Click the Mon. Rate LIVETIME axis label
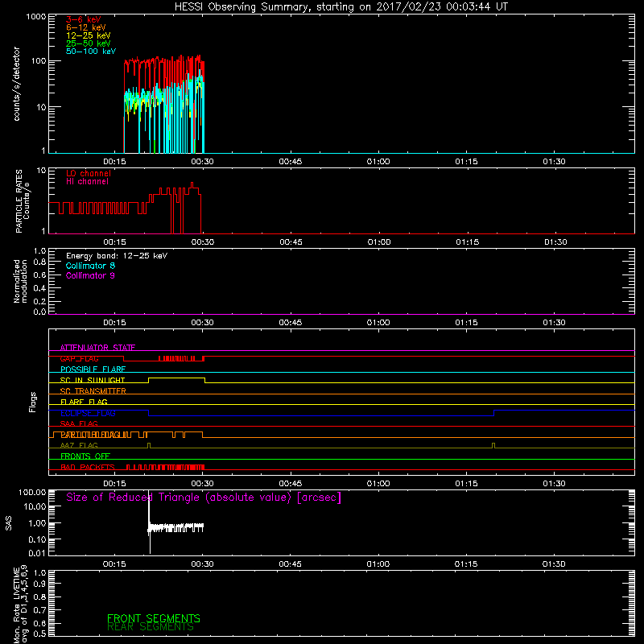The image size is (644, 644). point(21,604)
